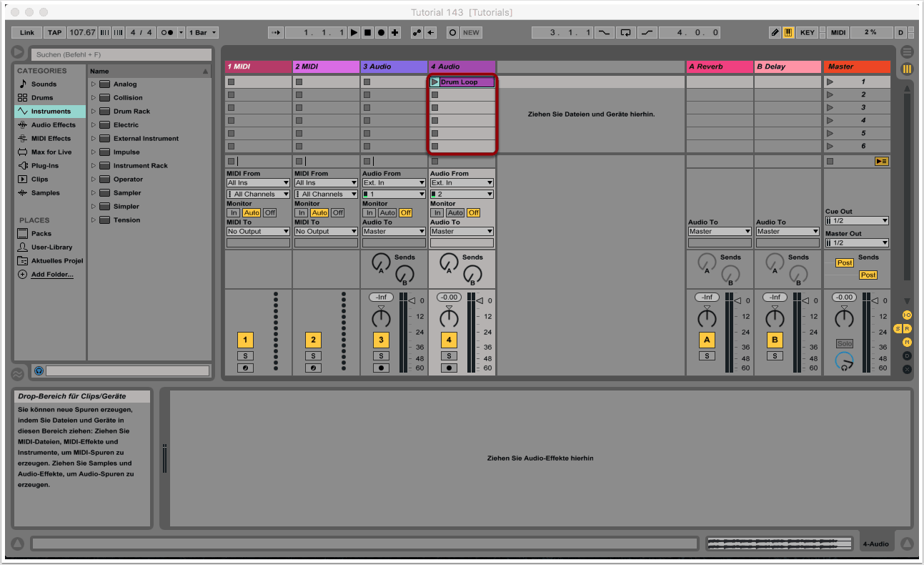Click the Stop button in transport bar
The image size is (924, 565).
click(367, 33)
